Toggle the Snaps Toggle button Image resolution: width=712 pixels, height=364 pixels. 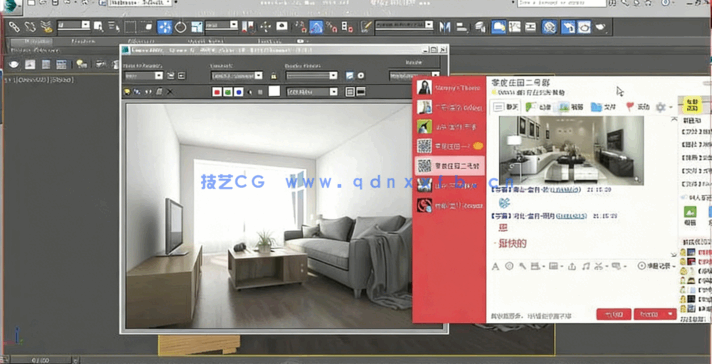[x=300, y=27]
